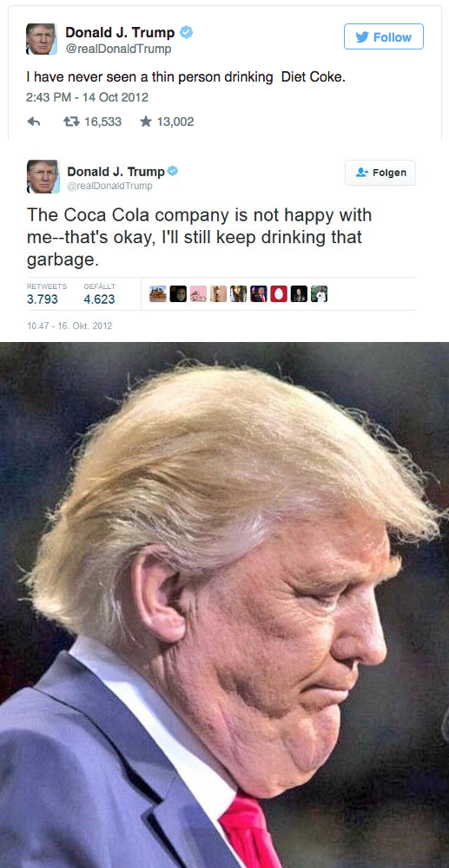Screen dimensions: 449x868
Task: Click the verified badge in the second tweet
Action: point(173,172)
